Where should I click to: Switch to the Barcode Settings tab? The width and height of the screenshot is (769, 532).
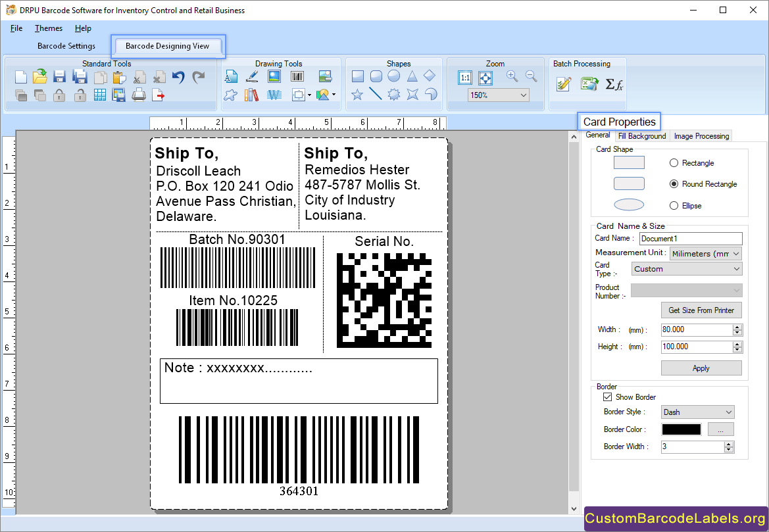point(66,45)
